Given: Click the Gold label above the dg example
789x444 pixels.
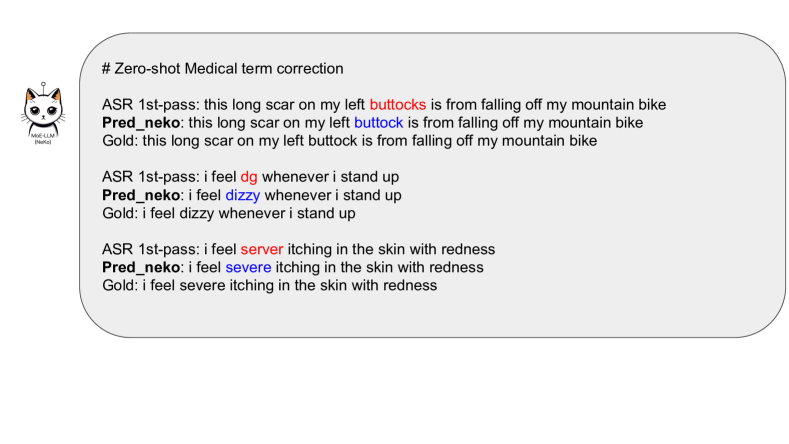Looking at the screenshot, I should pyautogui.click(x=118, y=141).
